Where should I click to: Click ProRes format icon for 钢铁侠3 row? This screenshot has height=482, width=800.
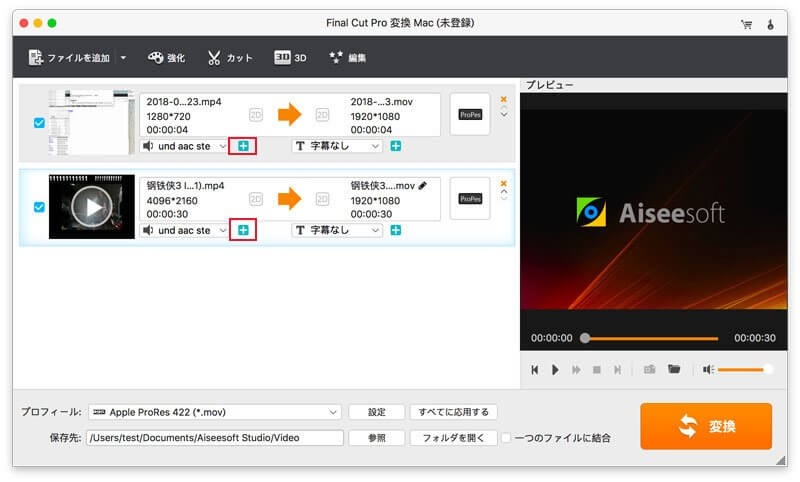(x=470, y=199)
